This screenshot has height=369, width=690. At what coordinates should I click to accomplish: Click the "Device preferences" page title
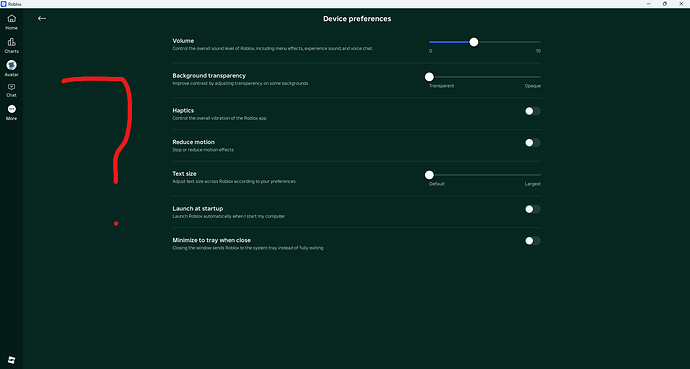pos(357,19)
